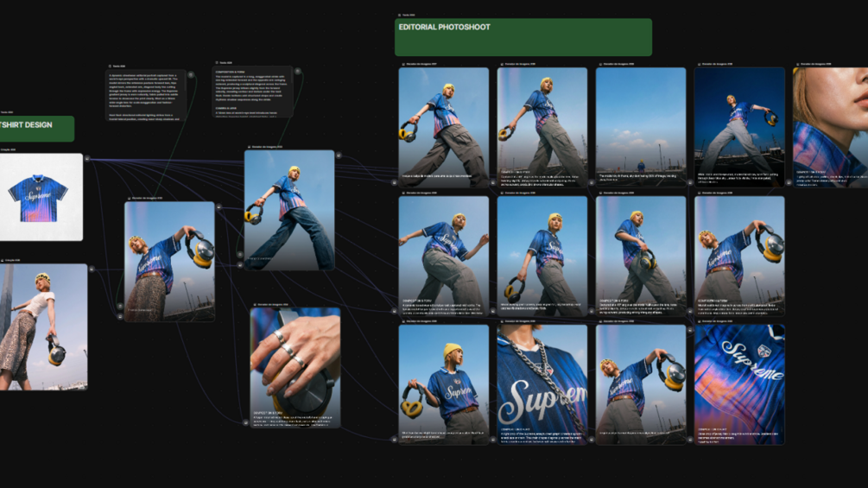Viewport: 868px width, 488px height.
Task: Click the input port of the jersey fabric close-up node
Action: click(x=690, y=440)
